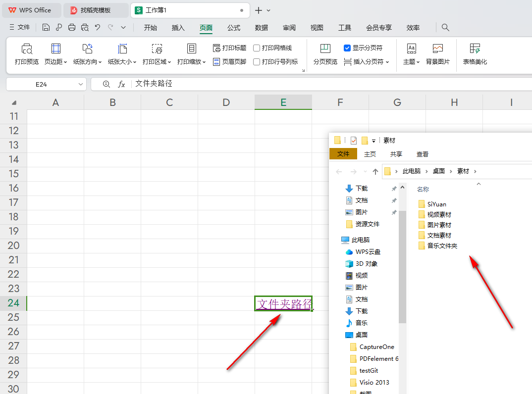Open new tab with plus button
532x394 pixels.
pos(259,10)
